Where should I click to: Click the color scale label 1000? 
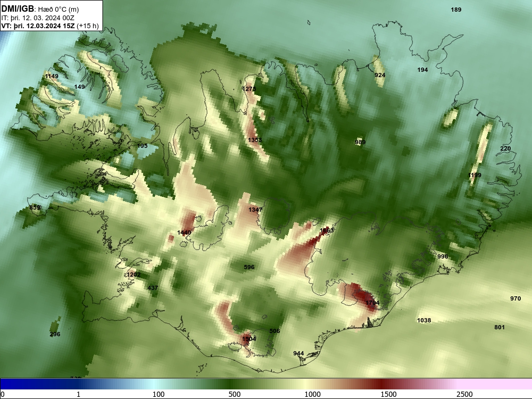(312, 394)
